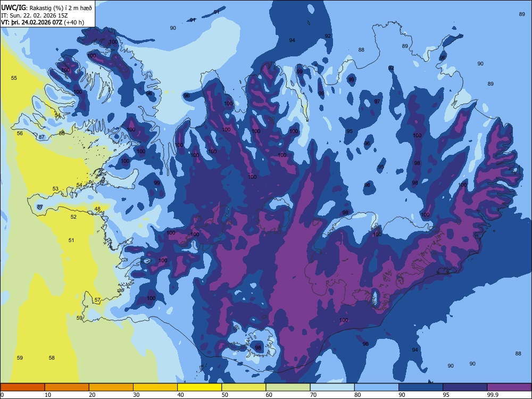Click the '(+40 h)' forecast offset text
The image size is (532, 399).
(x=73, y=23)
